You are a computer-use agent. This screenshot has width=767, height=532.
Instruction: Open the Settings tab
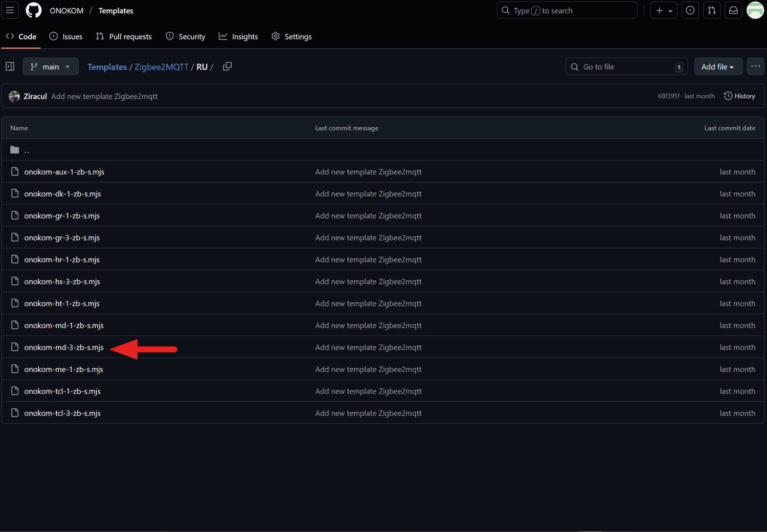291,37
